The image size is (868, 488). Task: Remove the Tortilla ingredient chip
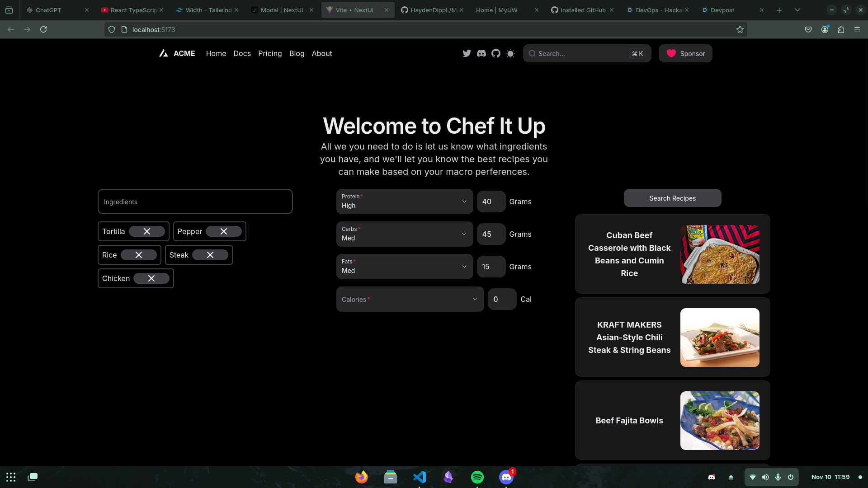pyautogui.click(x=147, y=231)
